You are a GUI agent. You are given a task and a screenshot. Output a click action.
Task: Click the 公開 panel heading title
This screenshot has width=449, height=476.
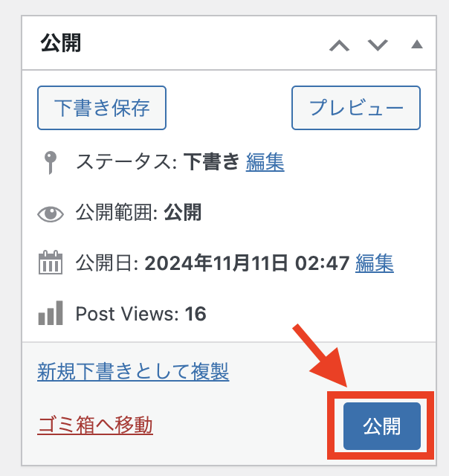pyautogui.click(x=61, y=43)
